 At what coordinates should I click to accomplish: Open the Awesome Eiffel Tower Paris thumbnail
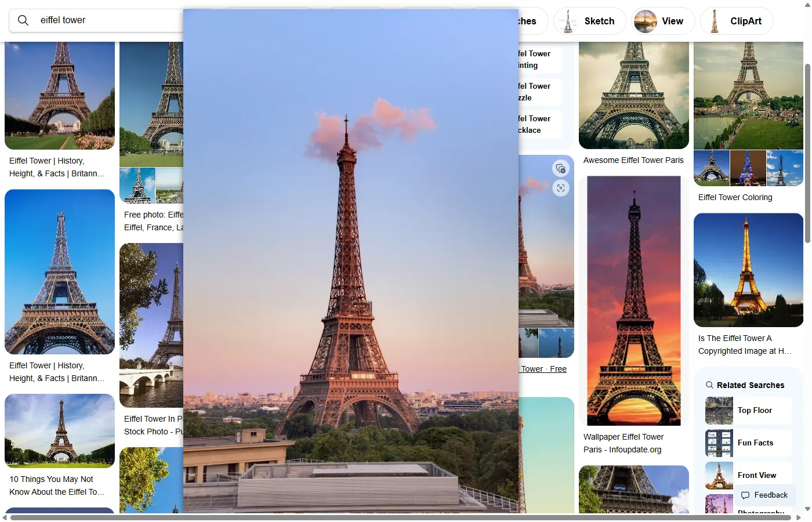point(634,95)
